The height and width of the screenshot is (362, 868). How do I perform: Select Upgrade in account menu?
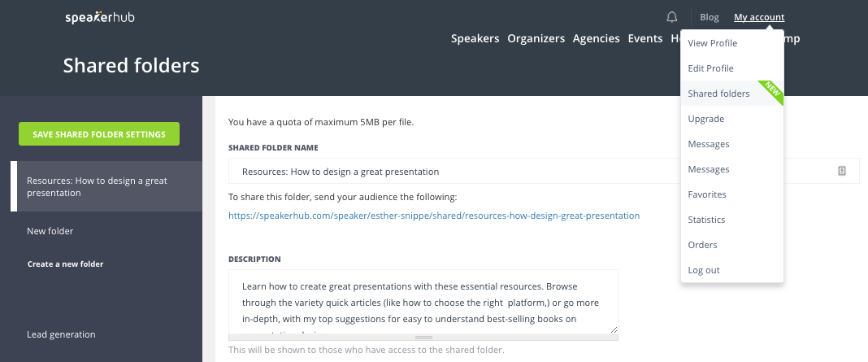pyautogui.click(x=705, y=119)
